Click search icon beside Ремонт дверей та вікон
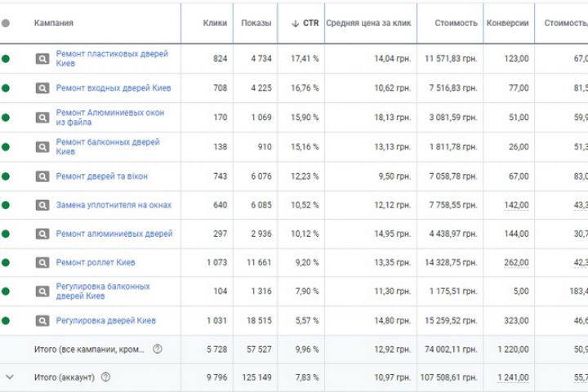The width and height of the screenshot is (588, 392). pos(42,176)
